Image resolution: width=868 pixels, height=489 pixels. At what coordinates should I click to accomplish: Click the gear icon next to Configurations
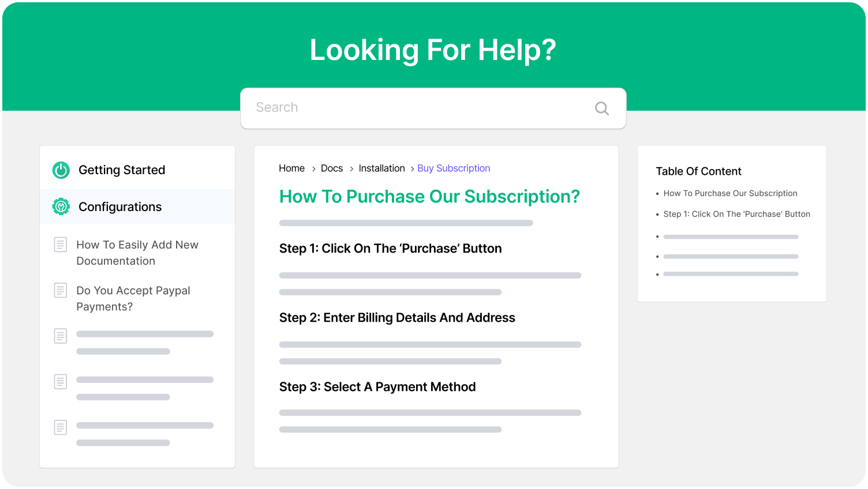pos(60,206)
